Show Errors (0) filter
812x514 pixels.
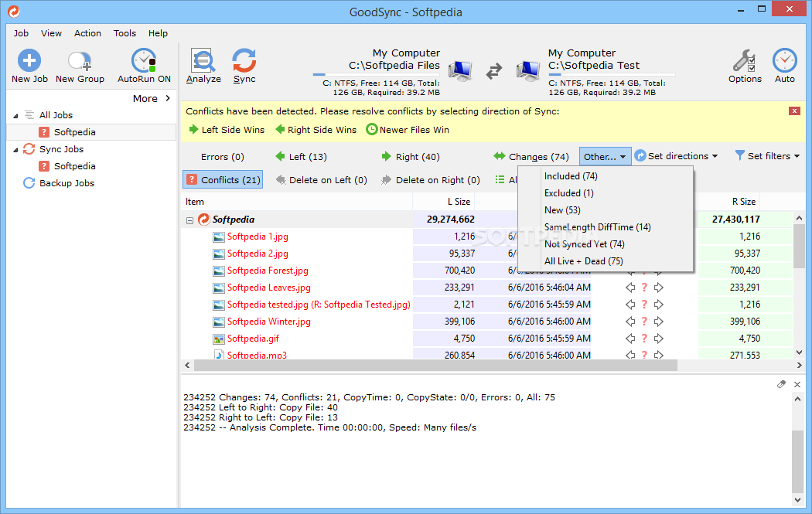[x=222, y=157]
